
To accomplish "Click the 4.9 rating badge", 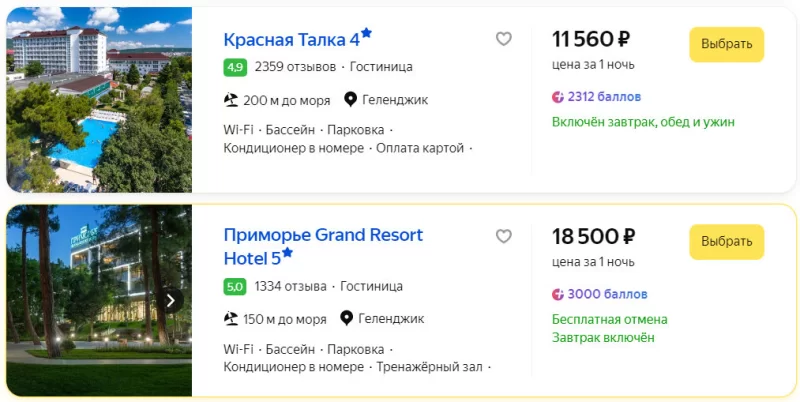I will pos(235,67).
